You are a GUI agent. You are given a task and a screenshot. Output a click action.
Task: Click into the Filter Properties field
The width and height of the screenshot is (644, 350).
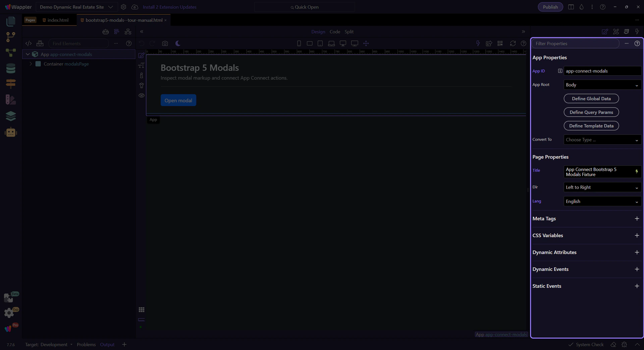point(575,44)
